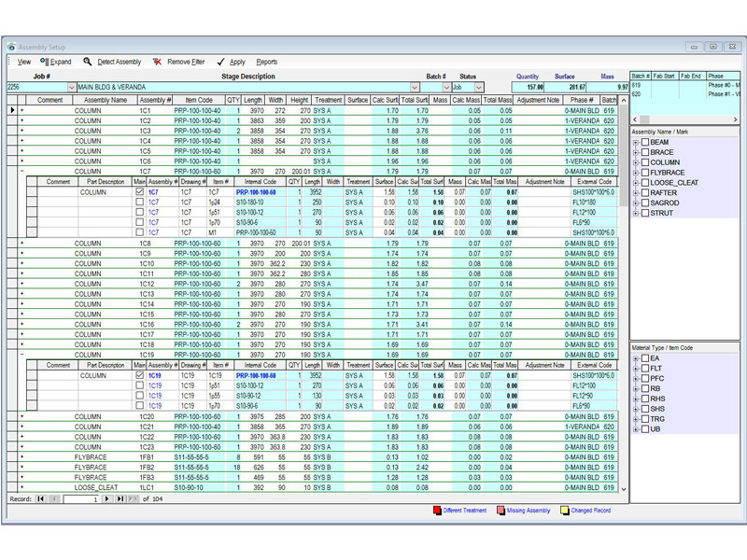Click the Apply checkmark icon
Image resolution: width=747 pixels, height=560 pixels.
coord(220,62)
